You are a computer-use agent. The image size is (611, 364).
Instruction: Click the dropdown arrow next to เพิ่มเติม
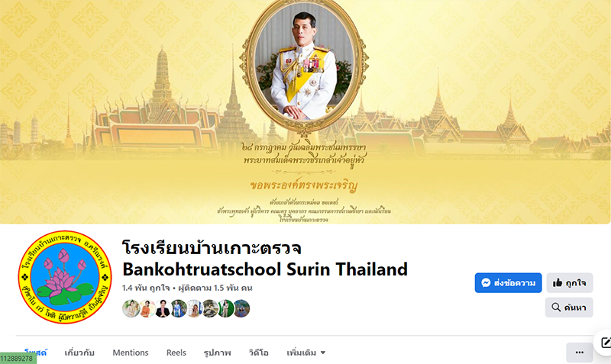click(x=322, y=353)
